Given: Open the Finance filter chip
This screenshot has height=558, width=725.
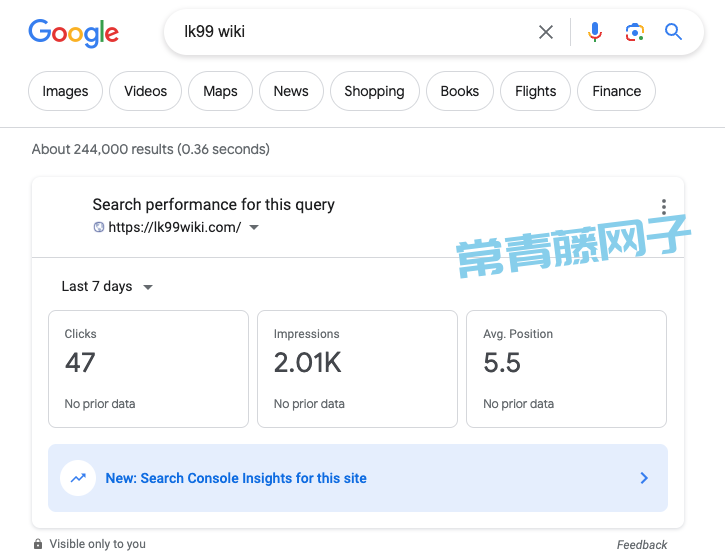Looking at the screenshot, I should click(x=616, y=91).
